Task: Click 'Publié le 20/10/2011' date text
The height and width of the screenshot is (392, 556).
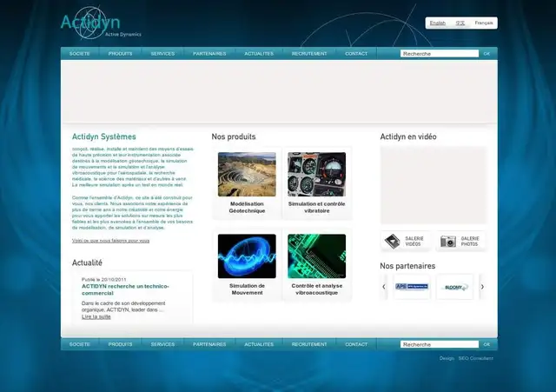Action: [x=104, y=279]
